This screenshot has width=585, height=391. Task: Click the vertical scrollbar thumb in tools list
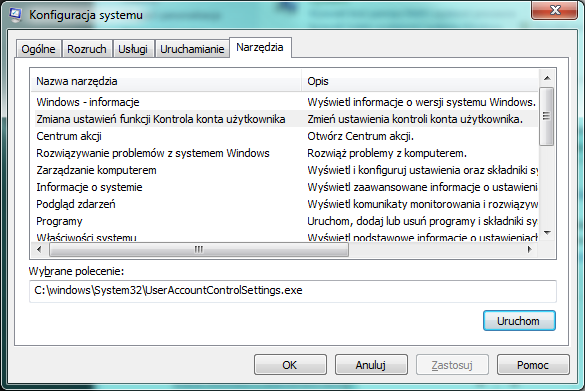click(547, 116)
